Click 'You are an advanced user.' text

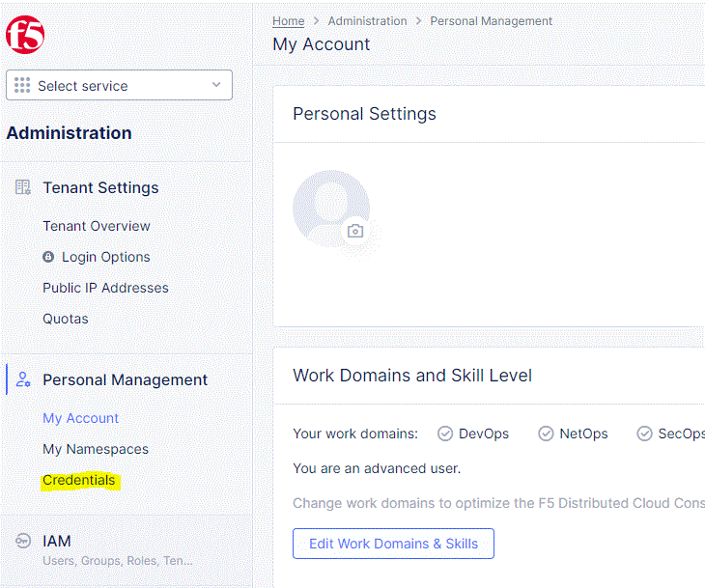(377, 468)
